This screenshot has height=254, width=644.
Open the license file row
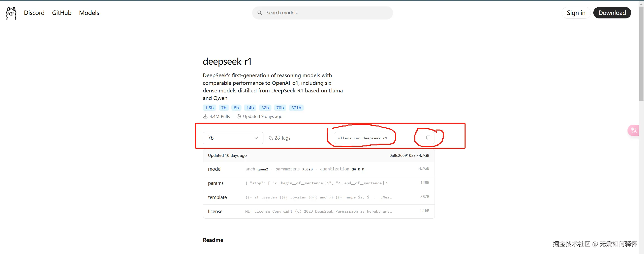tap(319, 211)
